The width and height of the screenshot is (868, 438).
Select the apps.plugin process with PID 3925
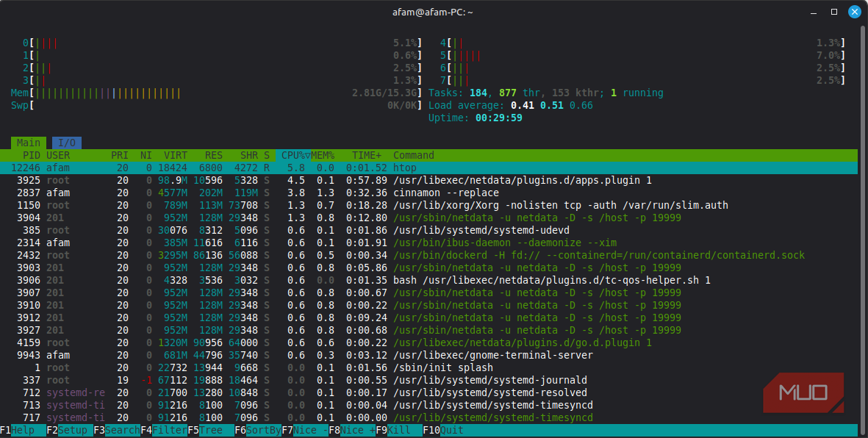[429, 181]
